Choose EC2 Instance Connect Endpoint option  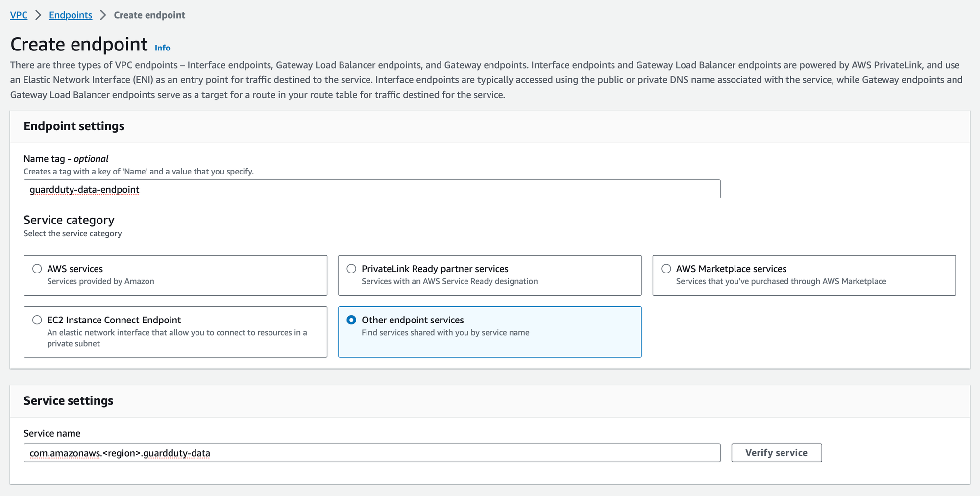click(x=37, y=320)
